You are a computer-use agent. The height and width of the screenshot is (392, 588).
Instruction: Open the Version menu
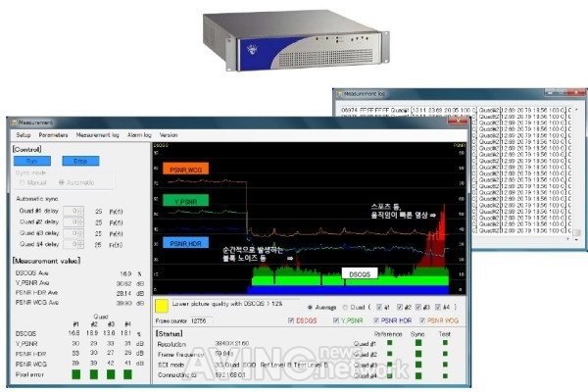[x=169, y=135]
